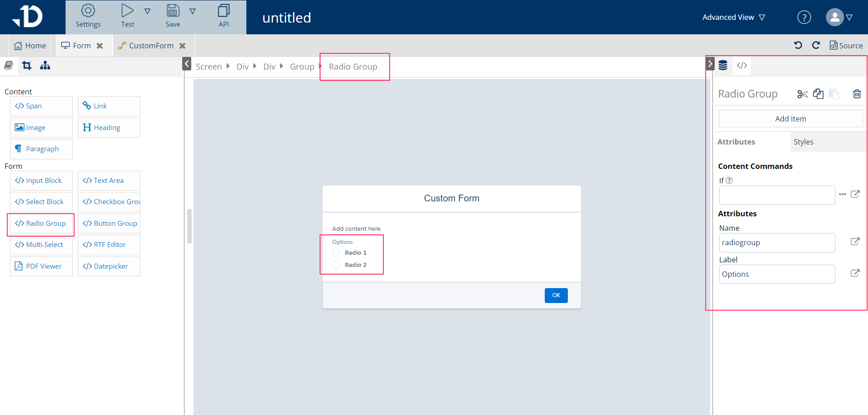
Task: Click the cut scissors icon
Action: pyautogui.click(x=802, y=94)
